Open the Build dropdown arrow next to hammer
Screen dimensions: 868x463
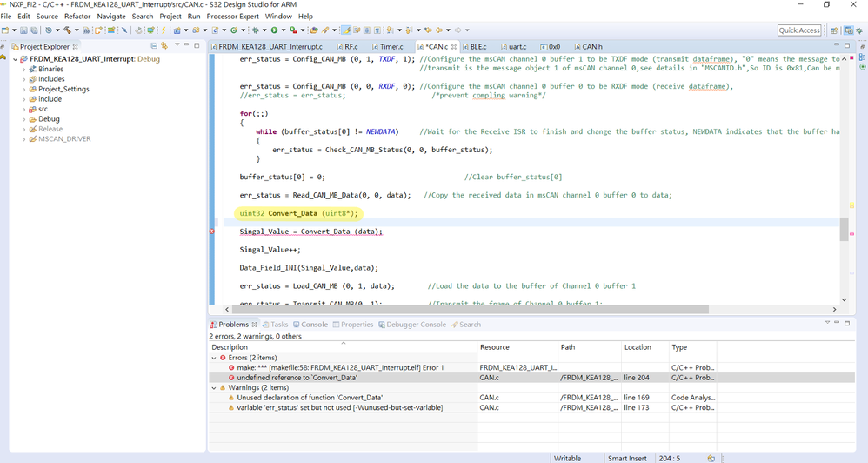pyautogui.click(x=77, y=30)
